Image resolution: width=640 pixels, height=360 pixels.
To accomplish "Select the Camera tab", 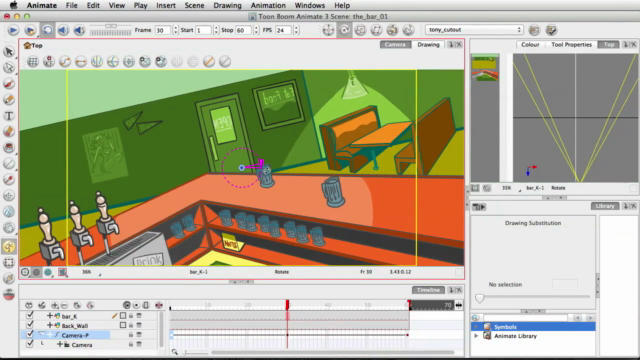I will click(395, 44).
